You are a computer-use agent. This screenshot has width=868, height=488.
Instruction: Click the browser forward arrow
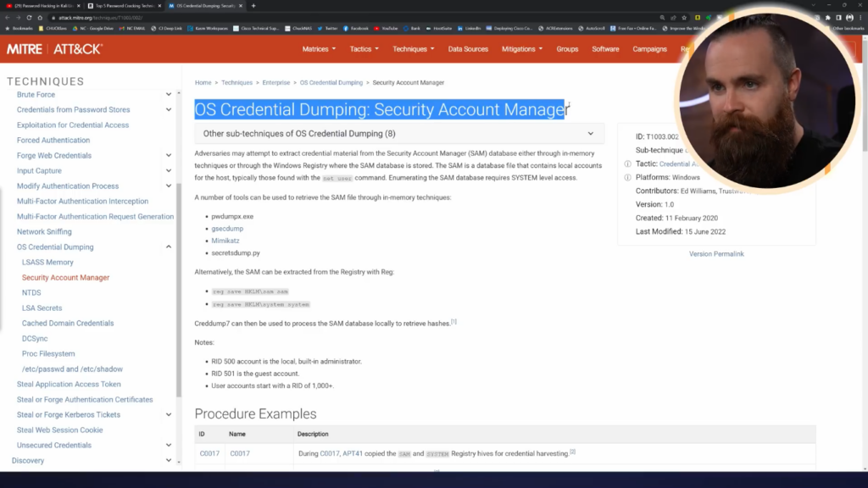click(19, 18)
